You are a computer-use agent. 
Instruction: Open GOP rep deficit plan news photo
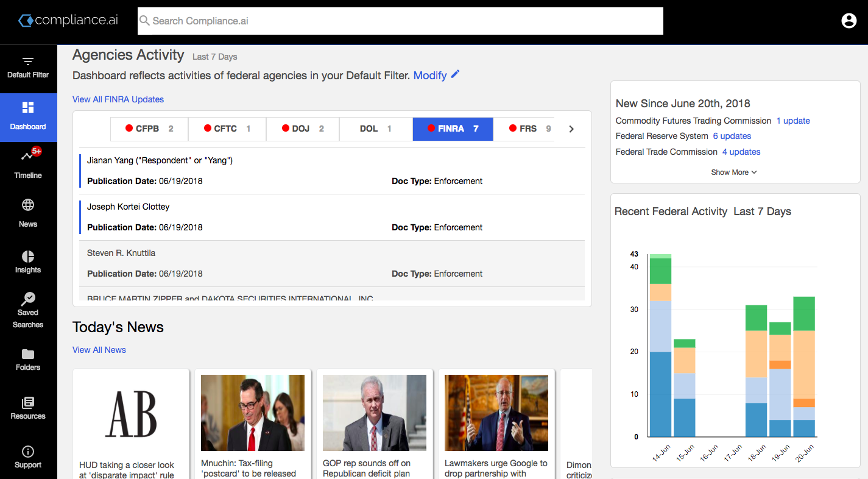[x=375, y=413]
